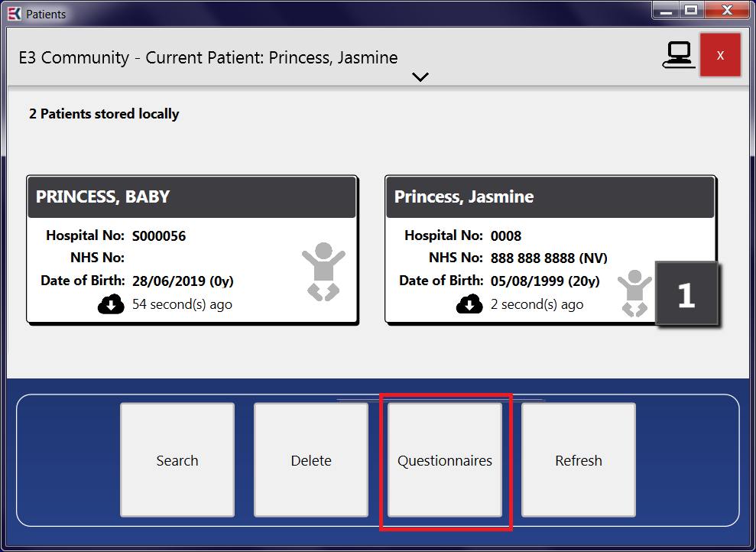Click the Delete button
Screen dimensions: 756x552
click(x=311, y=460)
